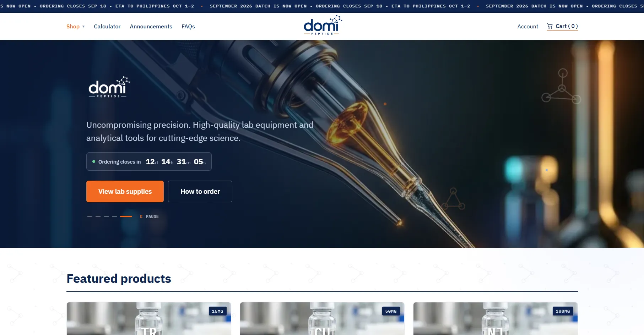Open the Cart (0) link
This screenshot has height=335, width=644.
point(562,26)
